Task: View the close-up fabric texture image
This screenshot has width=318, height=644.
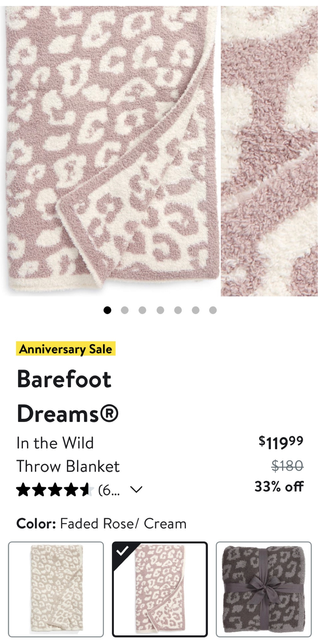Action: [x=269, y=151]
